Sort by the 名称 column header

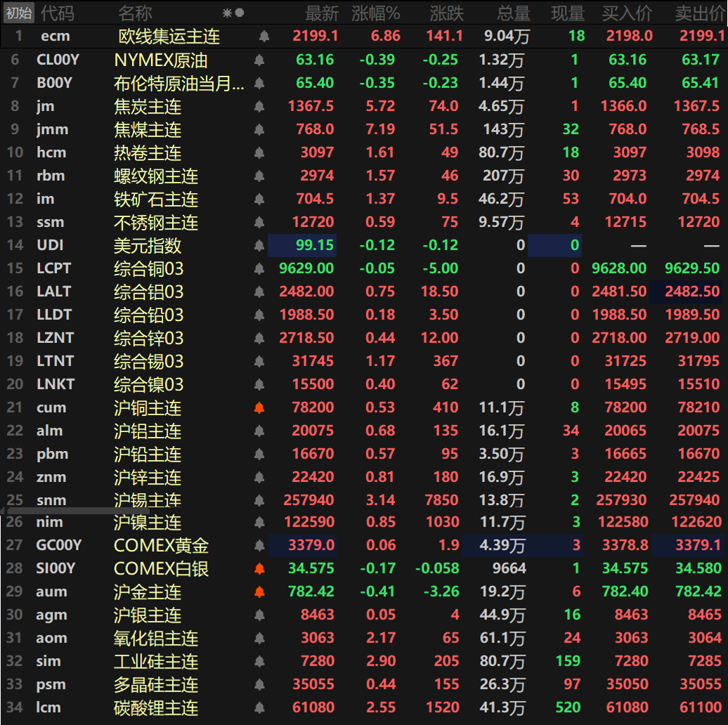pos(135,13)
